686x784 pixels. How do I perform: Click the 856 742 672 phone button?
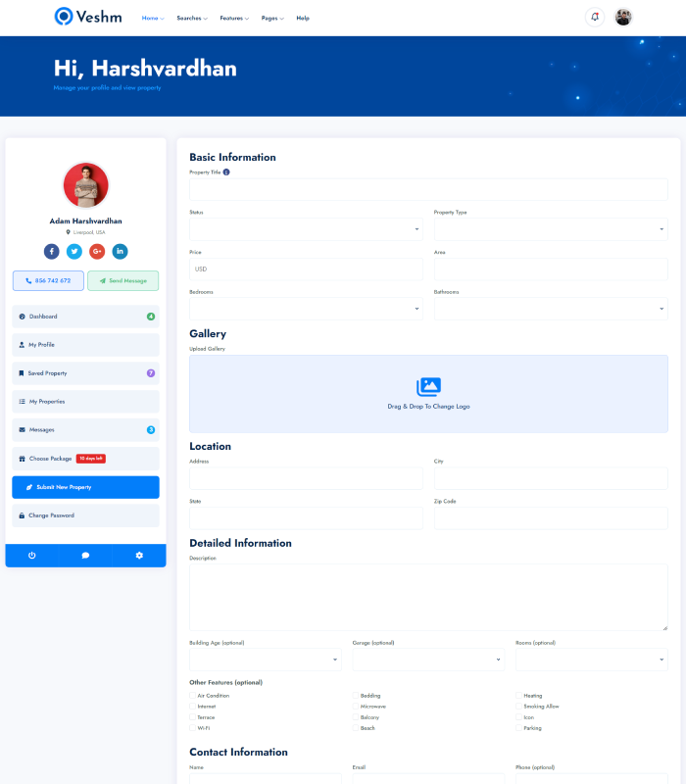pos(48,281)
